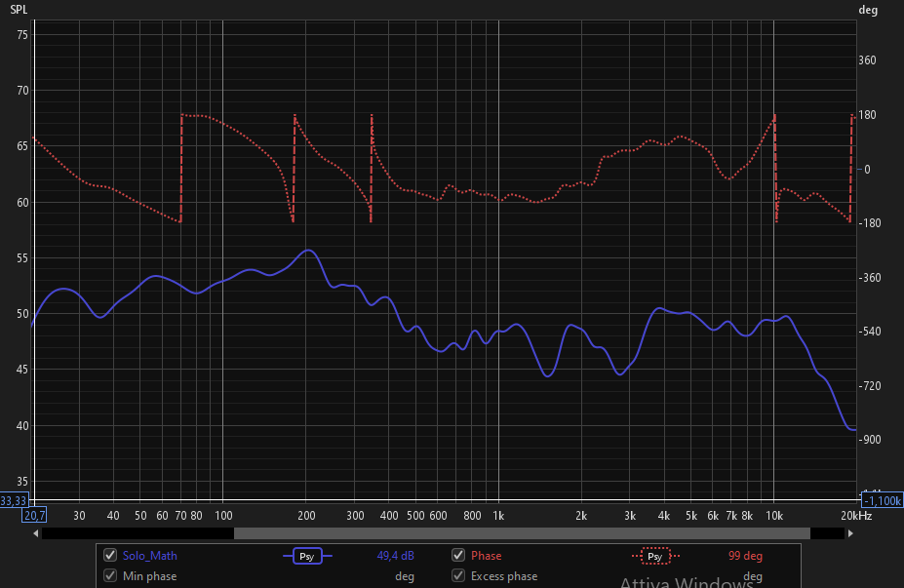This screenshot has width=904, height=588.
Task: Edit the -1,100k phase axis lower limit field
Action: [883, 500]
